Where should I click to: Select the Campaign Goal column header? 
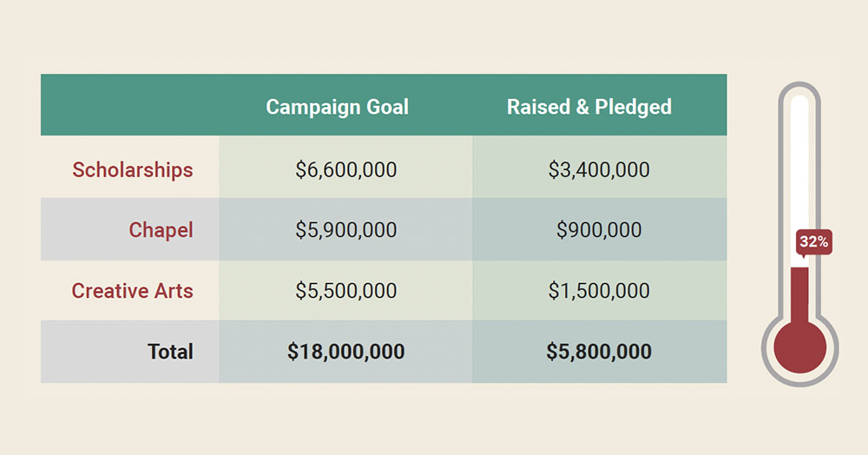pos(337,107)
